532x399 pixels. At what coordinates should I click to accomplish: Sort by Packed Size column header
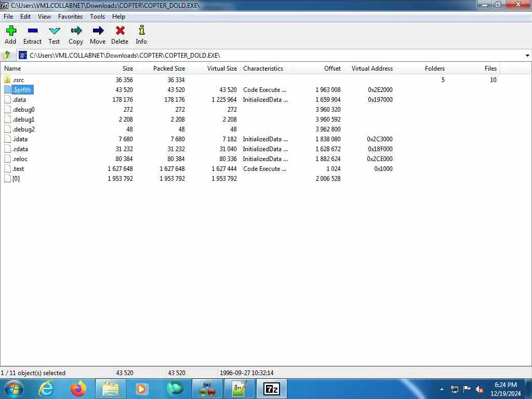162,68
